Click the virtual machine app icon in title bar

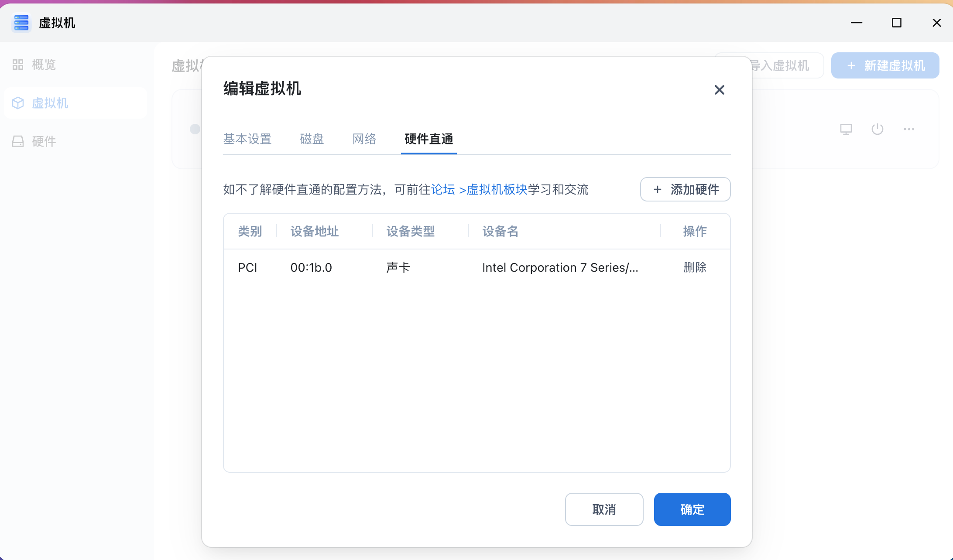[21, 23]
